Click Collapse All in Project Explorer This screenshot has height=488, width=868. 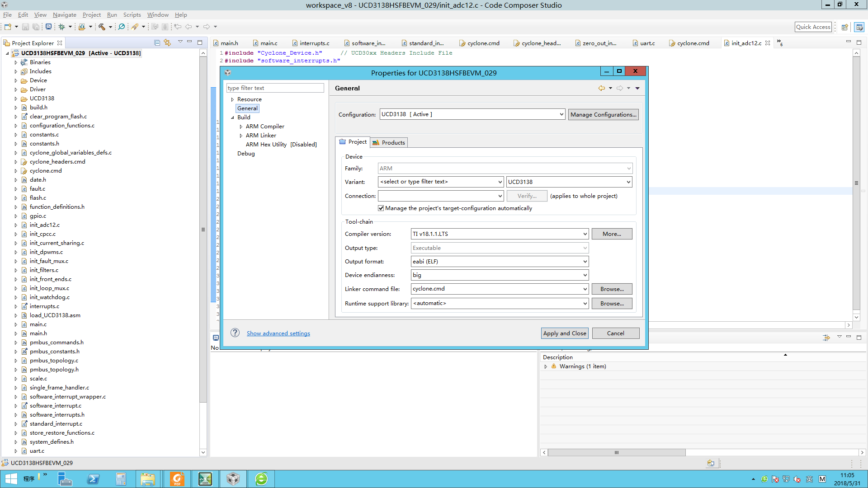(x=157, y=43)
